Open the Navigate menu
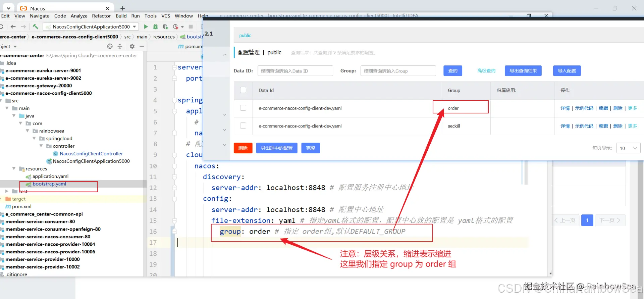This screenshot has width=644, height=299. 40,16
